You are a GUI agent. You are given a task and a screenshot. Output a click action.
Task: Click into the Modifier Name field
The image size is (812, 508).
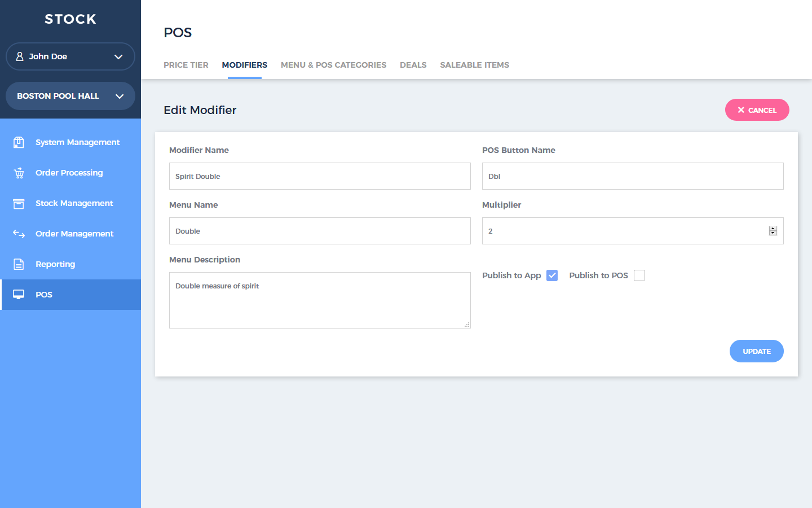[x=320, y=176]
